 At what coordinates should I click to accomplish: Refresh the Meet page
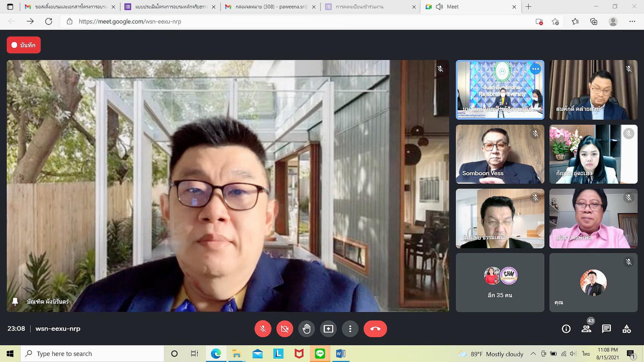coord(49,21)
